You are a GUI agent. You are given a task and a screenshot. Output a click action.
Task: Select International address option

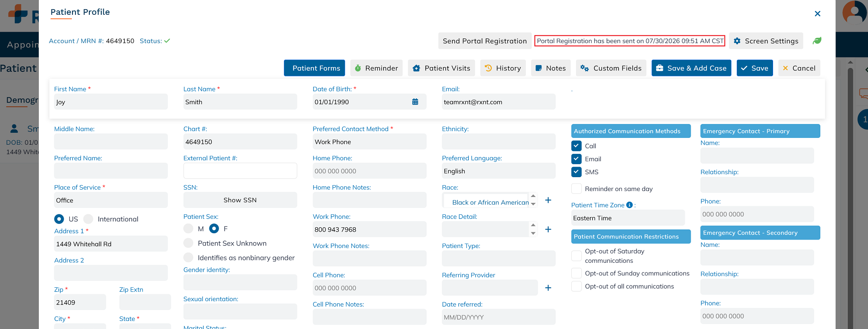point(88,219)
